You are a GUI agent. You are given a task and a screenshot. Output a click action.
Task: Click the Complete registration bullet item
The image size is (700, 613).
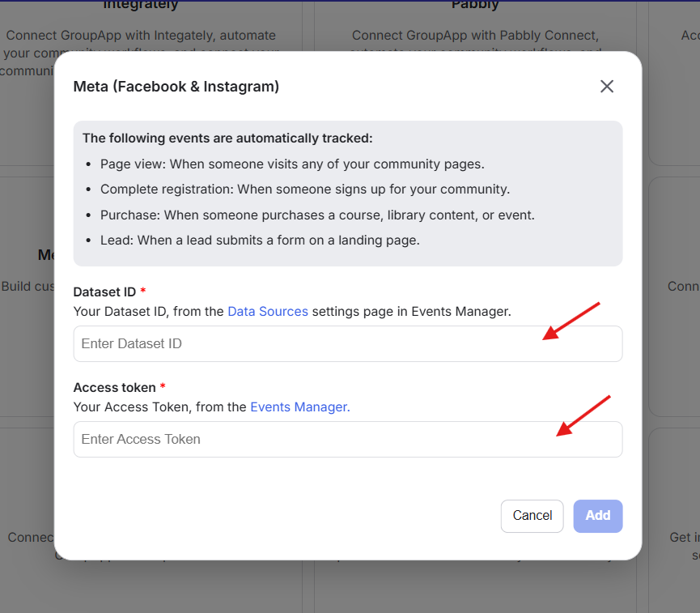(x=304, y=189)
